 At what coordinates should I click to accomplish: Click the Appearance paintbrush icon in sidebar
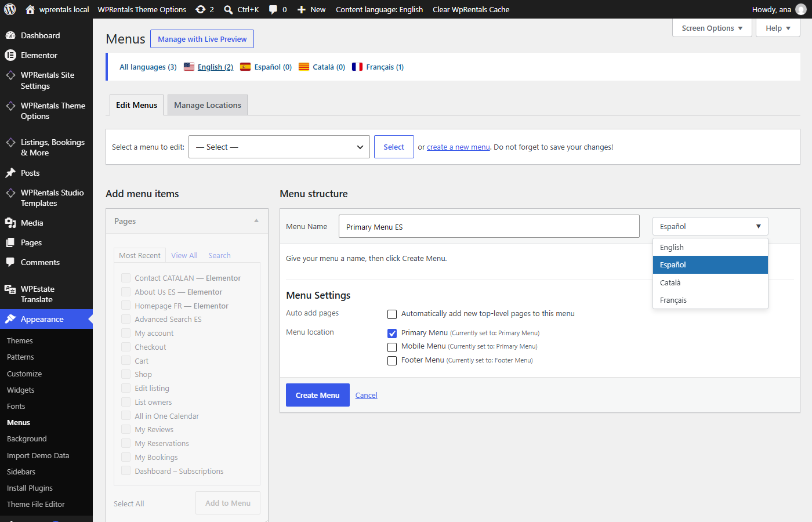[10, 319]
